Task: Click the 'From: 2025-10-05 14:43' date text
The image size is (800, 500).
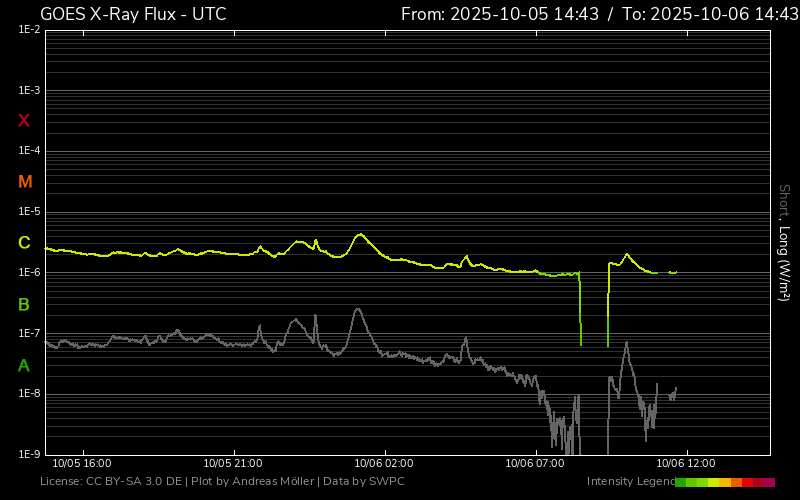Action: tap(500, 14)
